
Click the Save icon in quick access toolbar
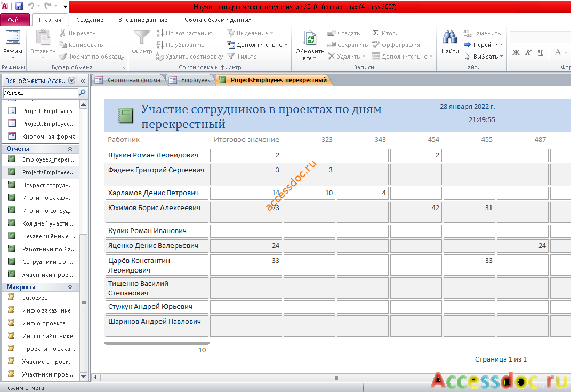[x=19, y=6]
